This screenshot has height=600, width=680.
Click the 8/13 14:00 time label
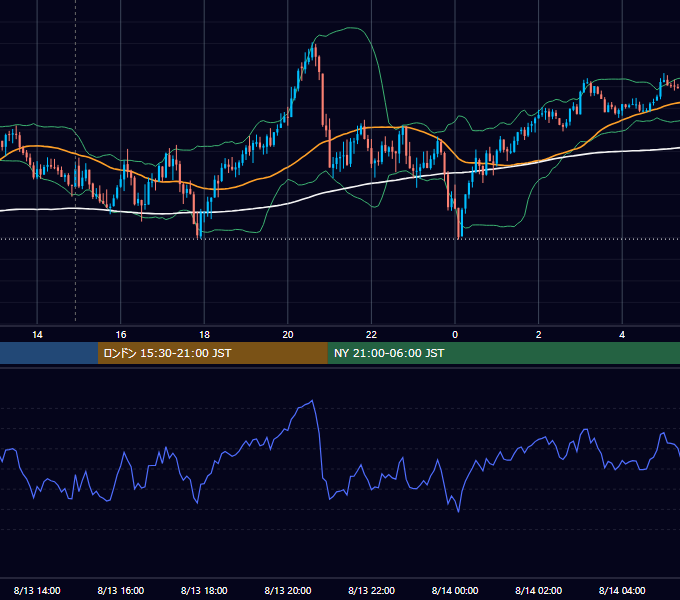[x=37, y=590]
